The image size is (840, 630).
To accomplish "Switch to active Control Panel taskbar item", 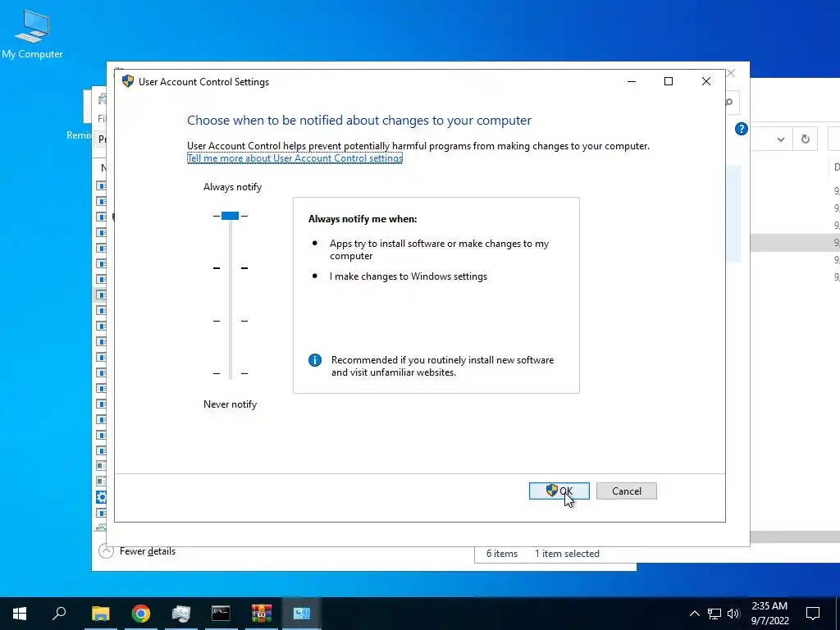I will coord(302,614).
